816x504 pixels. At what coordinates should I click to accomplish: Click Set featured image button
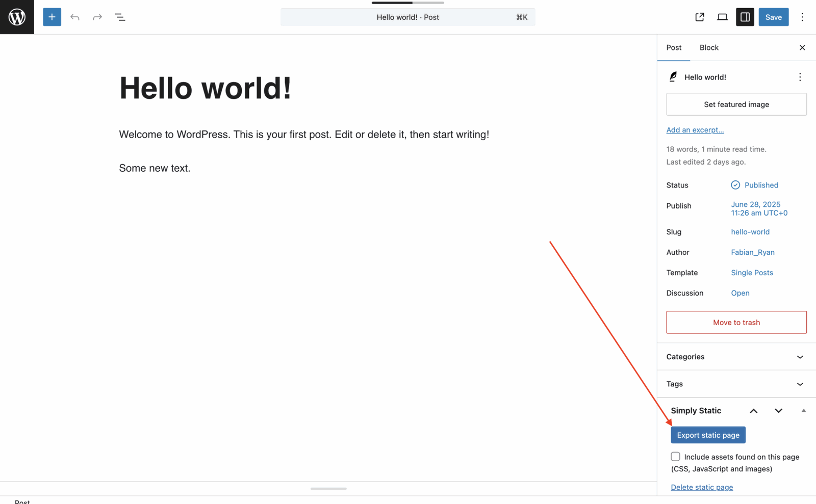point(736,104)
